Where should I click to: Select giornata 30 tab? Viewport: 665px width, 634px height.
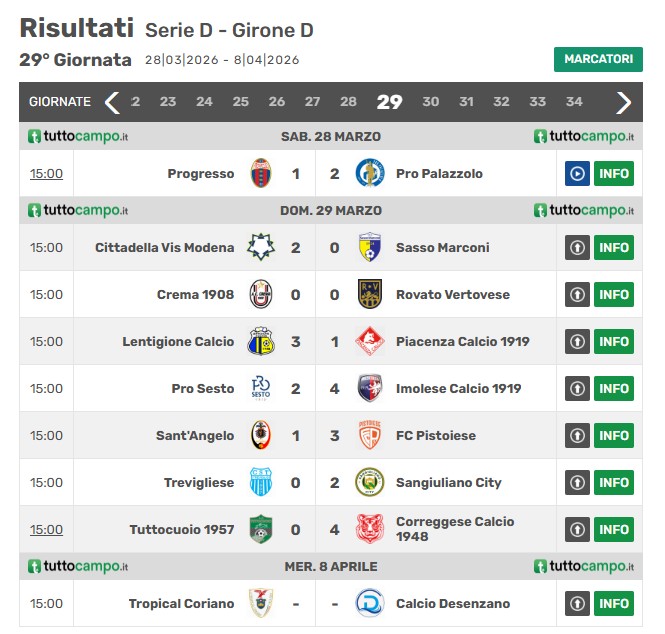[430, 102]
